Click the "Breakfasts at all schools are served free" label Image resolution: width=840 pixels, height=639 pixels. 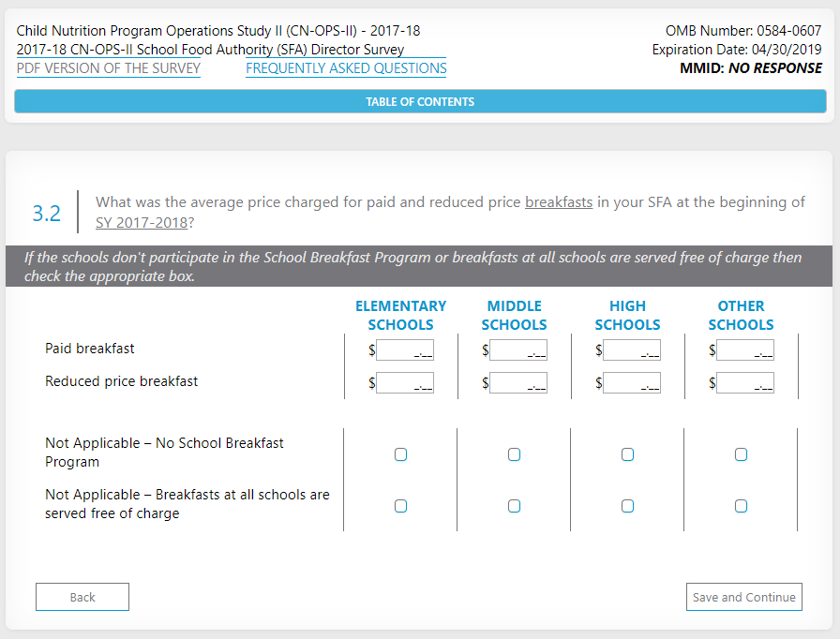187,503
